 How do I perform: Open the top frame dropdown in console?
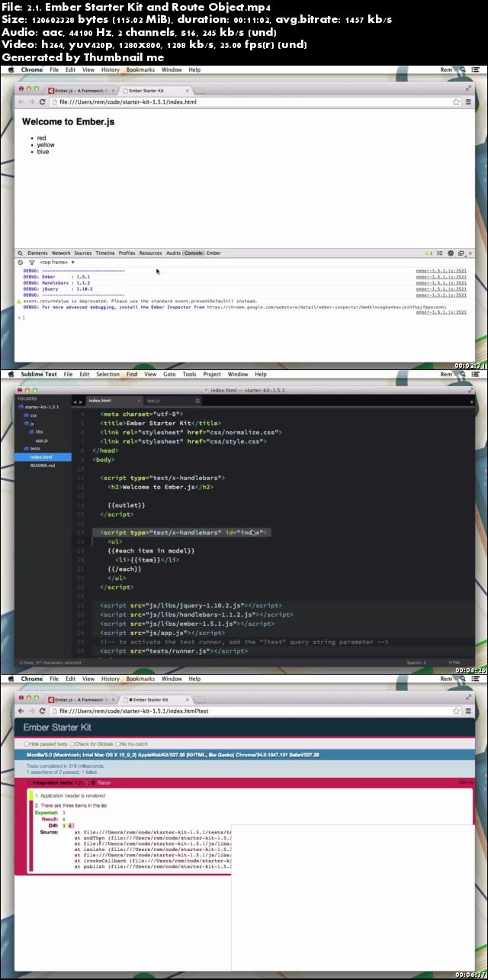point(57,262)
